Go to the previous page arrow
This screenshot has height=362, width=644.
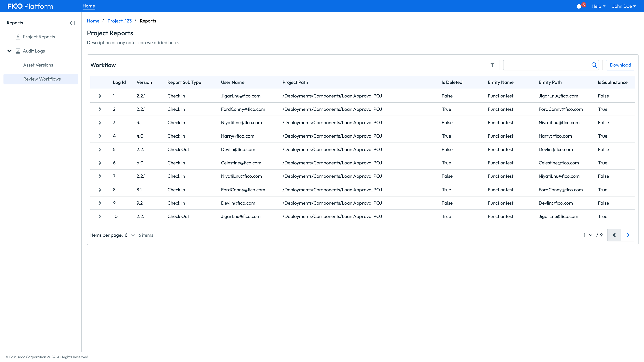tap(614, 235)
